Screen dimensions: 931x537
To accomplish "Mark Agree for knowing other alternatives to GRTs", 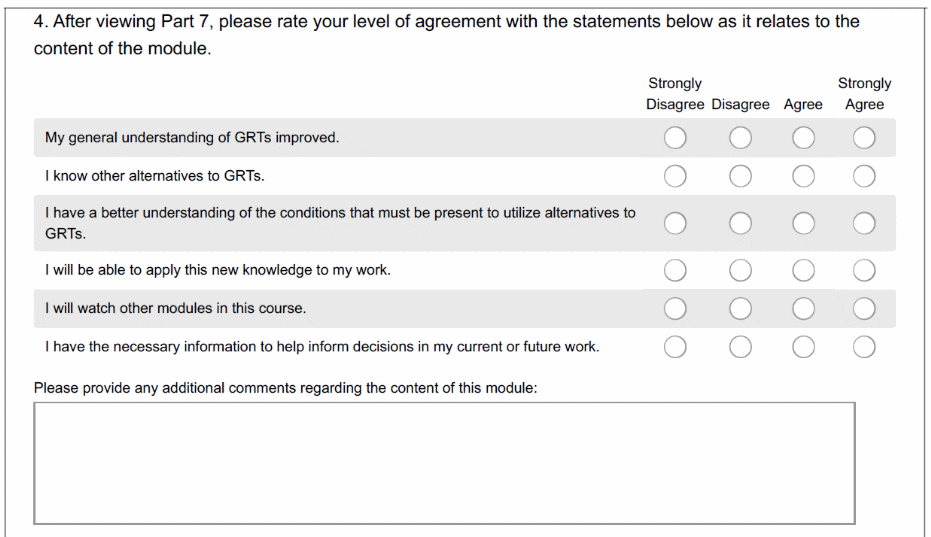I will click(803, 176).
